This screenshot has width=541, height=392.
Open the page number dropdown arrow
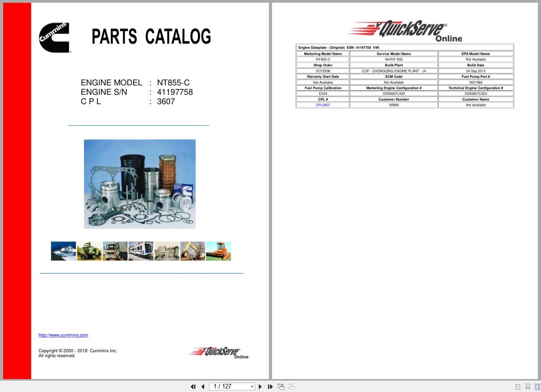(252, 387)
